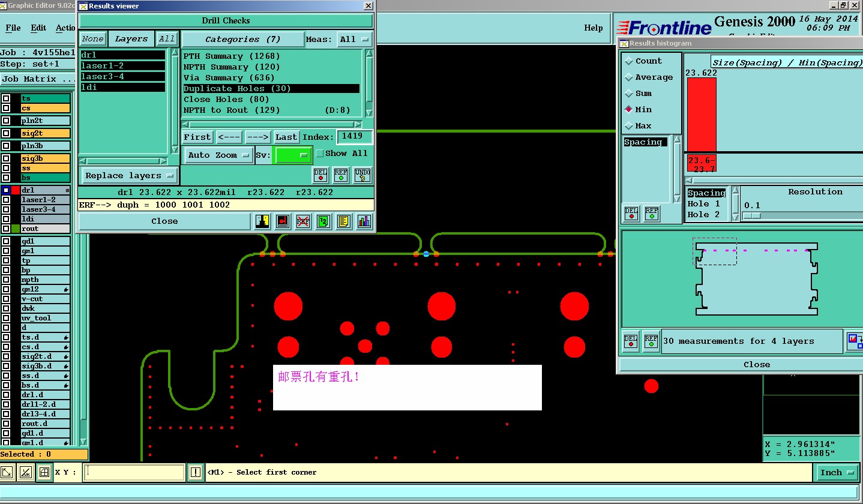Screen dimensions: 863x504
Task: Open the File menu
Action: coord(13,28)
